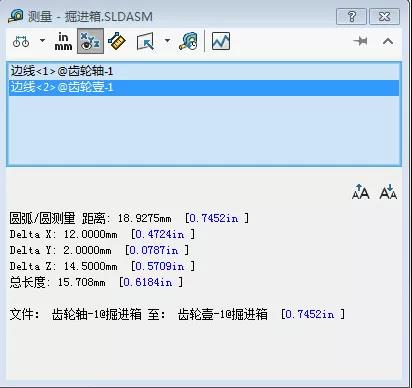Collapse the Measure dialog with the chevron
This screenshot has width=412, height=388.
click(388, 41)
